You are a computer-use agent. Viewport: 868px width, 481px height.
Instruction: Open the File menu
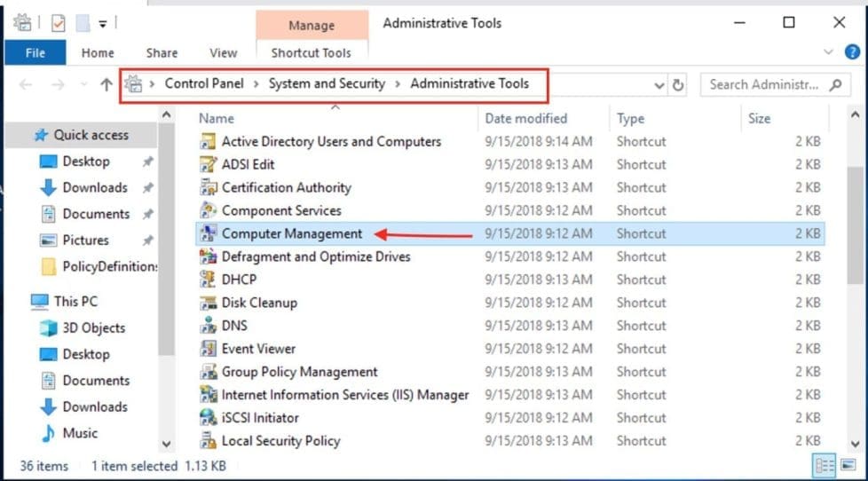pyautogui.click(x=36, y=52)
